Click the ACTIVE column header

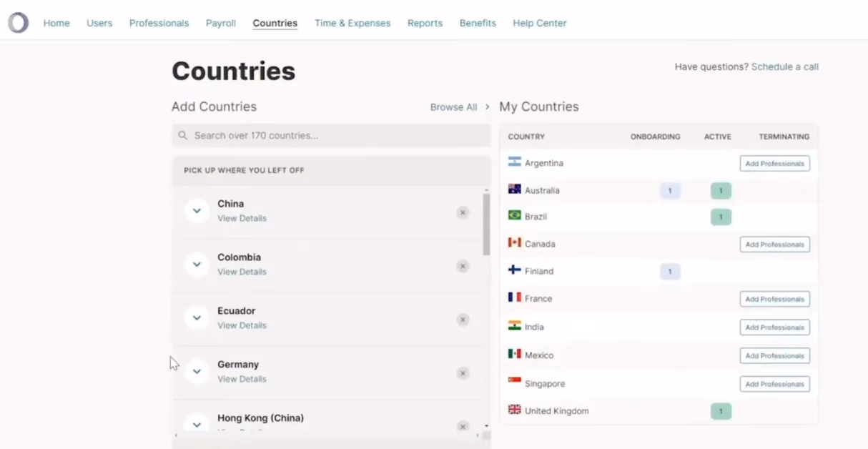(717, 137)
